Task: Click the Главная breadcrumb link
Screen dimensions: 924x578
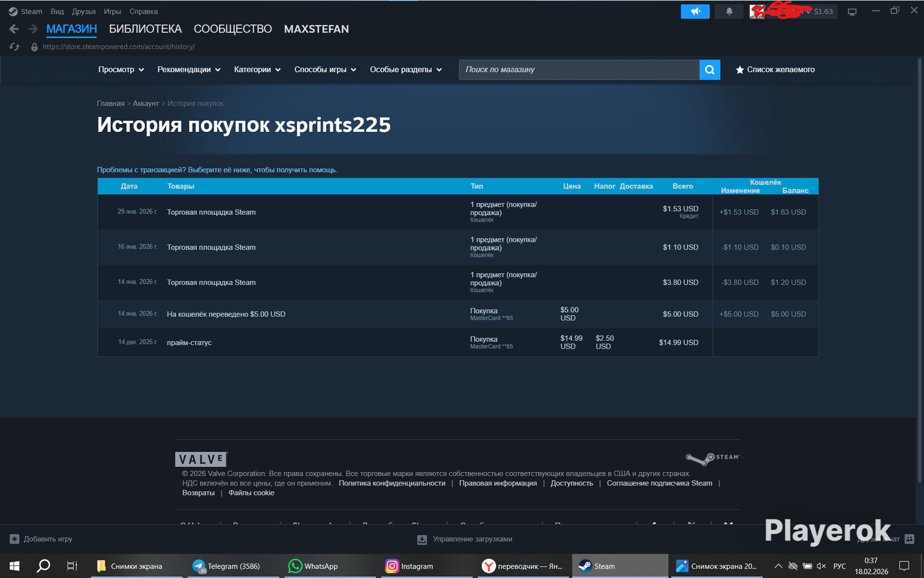Action: coord(110,103)
